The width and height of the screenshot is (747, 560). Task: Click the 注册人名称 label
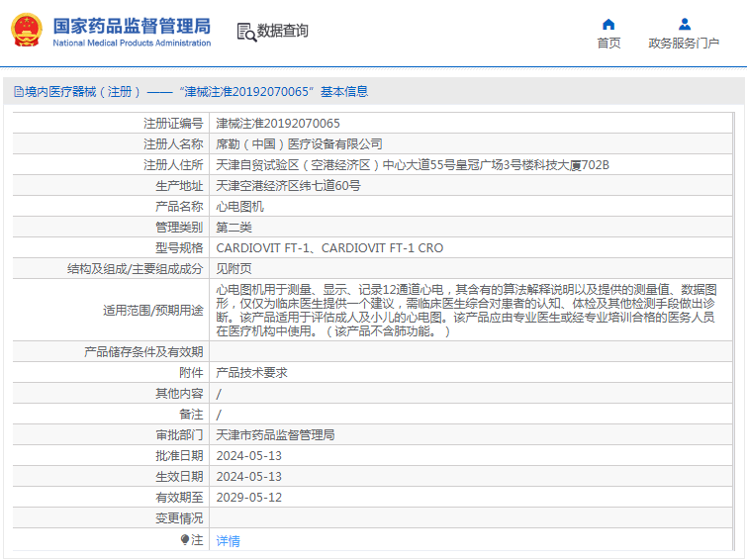click(x=173, y=143)
